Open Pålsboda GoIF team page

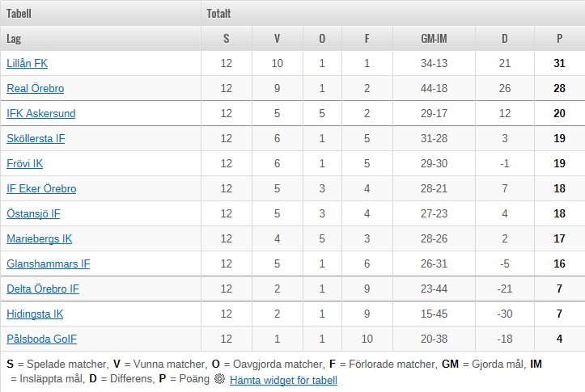pos(42,339)
